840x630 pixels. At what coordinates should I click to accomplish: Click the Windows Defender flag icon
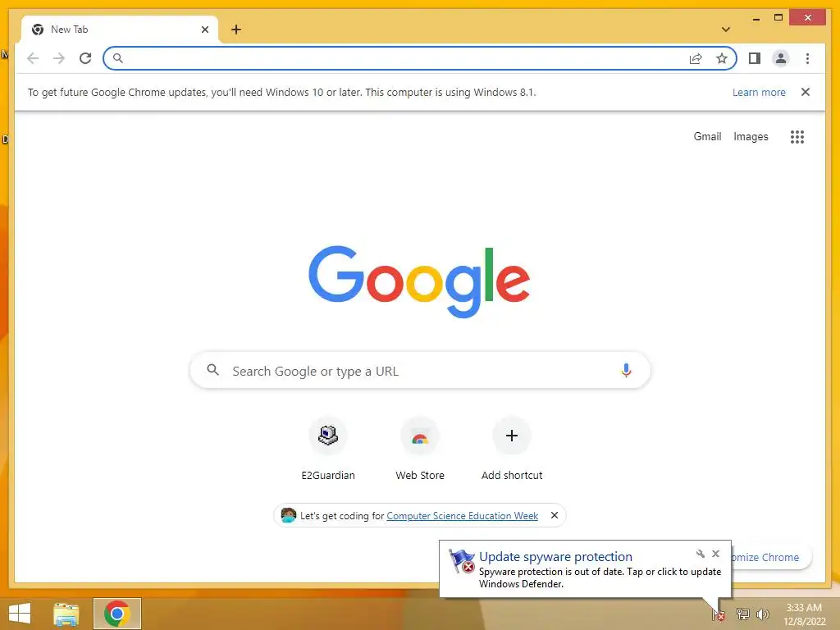(x=462, y=561)
